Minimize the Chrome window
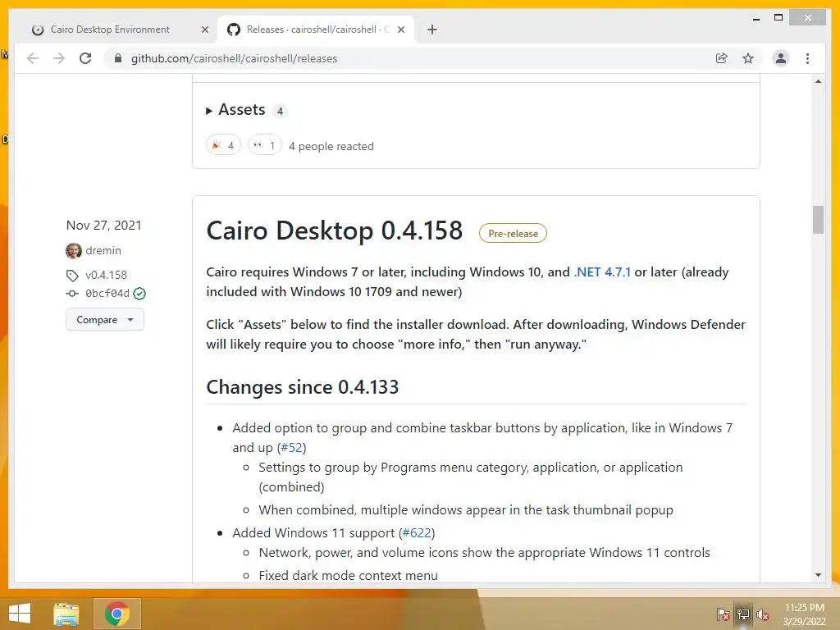Image resolution: width=840 pixels, height=630 pixels. point(756,18)
